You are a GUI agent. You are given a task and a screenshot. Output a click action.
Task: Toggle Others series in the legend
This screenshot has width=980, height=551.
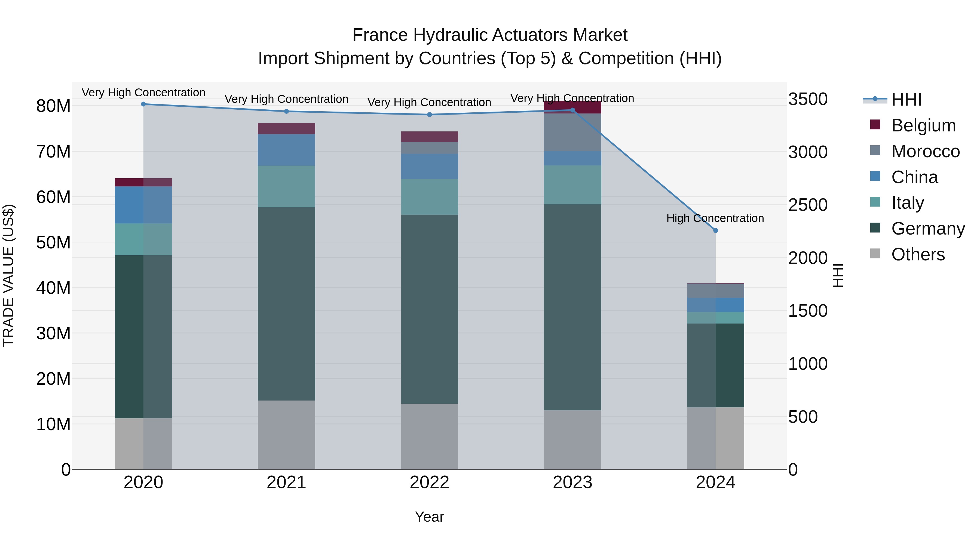pos(908,254)
